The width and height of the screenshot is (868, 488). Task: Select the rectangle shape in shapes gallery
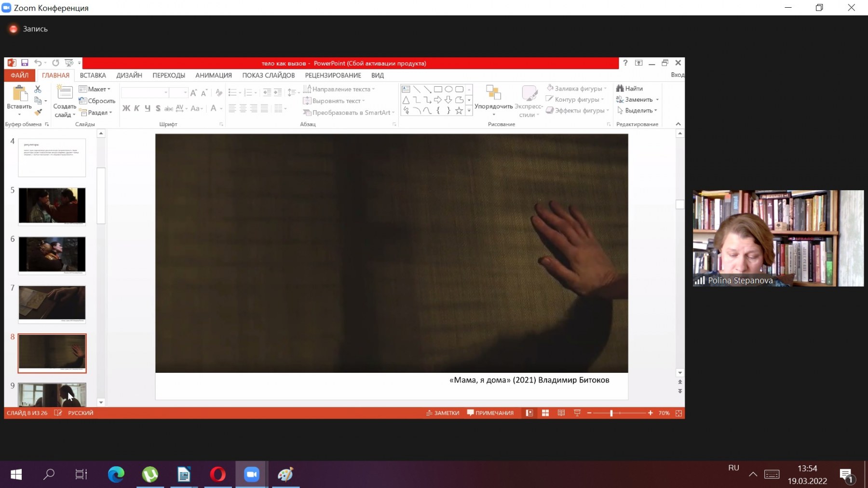[x=438, y=89]
